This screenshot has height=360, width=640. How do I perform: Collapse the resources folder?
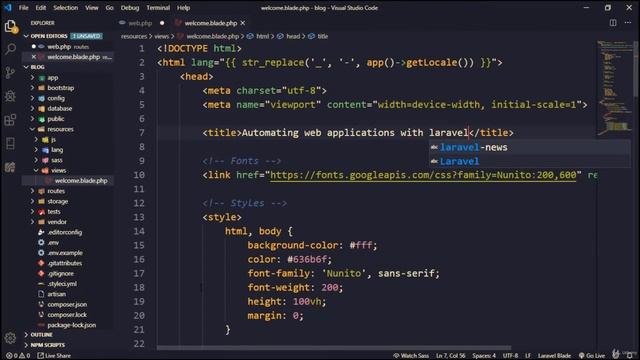[60, 129]
